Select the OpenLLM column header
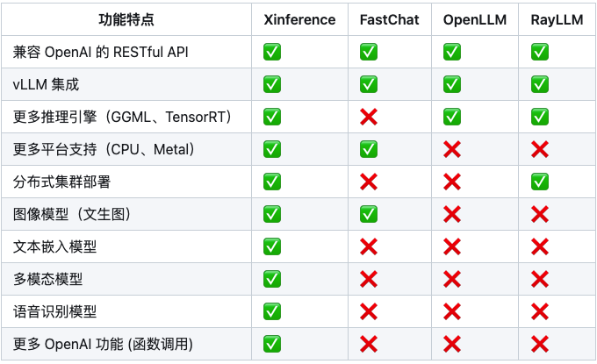The width and height of the screenshot is (597, 364). (475, 20)
